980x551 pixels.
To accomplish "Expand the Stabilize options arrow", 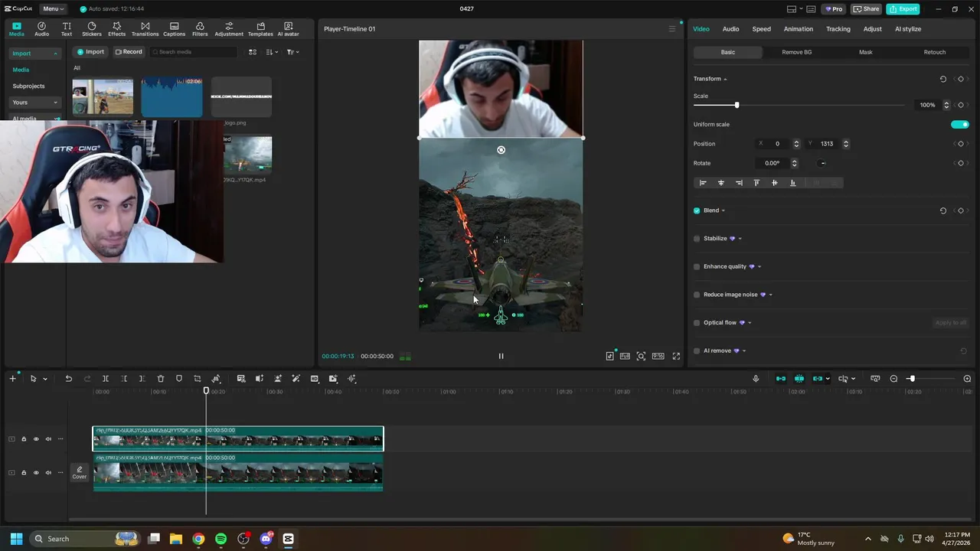I will coord(740,239).
